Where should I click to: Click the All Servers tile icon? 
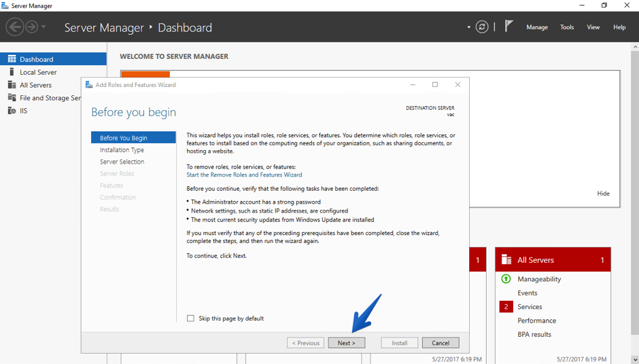coord(506,259)
